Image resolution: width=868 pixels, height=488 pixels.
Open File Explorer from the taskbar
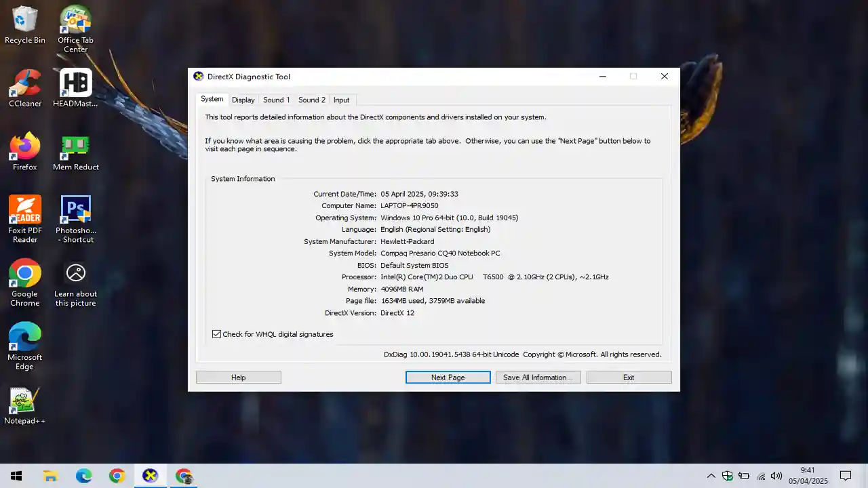50,476
